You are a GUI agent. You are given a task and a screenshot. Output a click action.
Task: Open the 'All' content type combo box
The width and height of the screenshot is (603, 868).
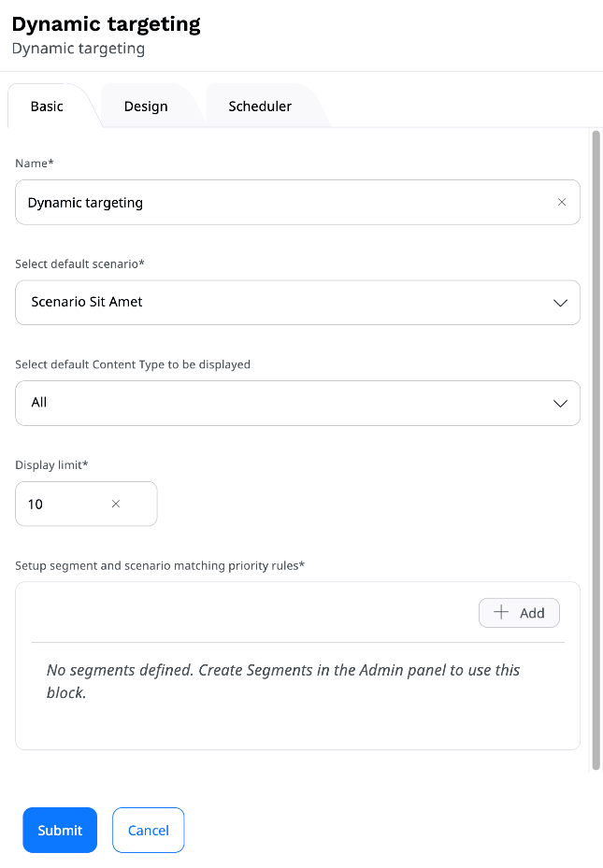(280, 403)
